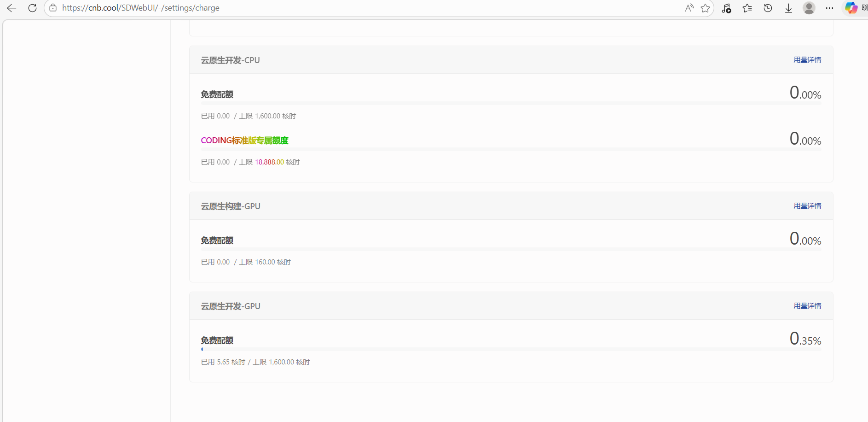Click the 云原生开发-GPU quota progress bar

tap(511, 349)
